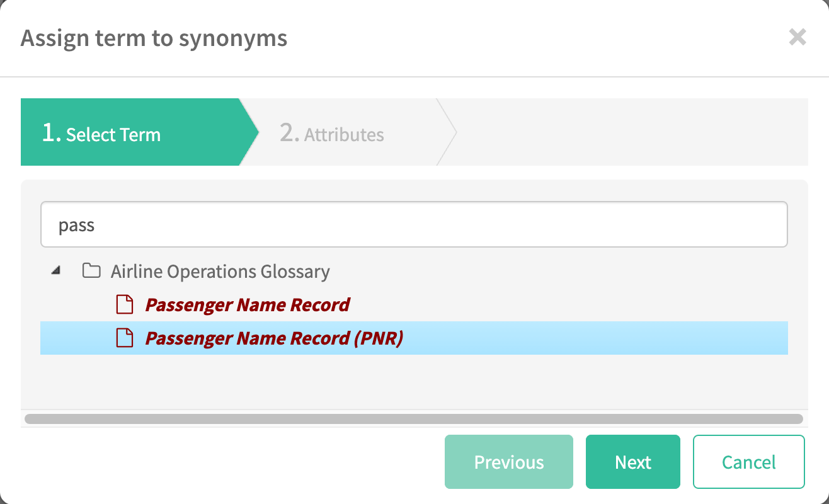Click blank tree area below the PNR row
Image resolution: width=829 pixels, height=504 pixels.
point(413,381)
